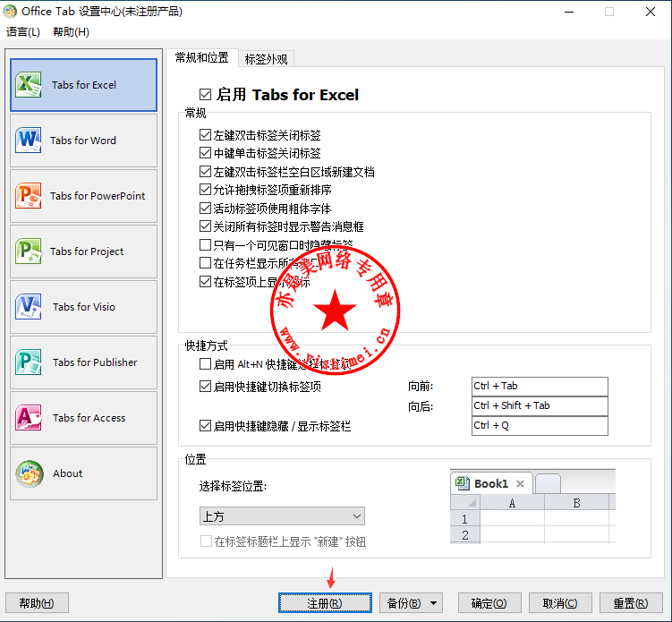Click the Office Tab title bar icon
The width and height of the screenshot is (672, 622).
click(x=10, y=12)
